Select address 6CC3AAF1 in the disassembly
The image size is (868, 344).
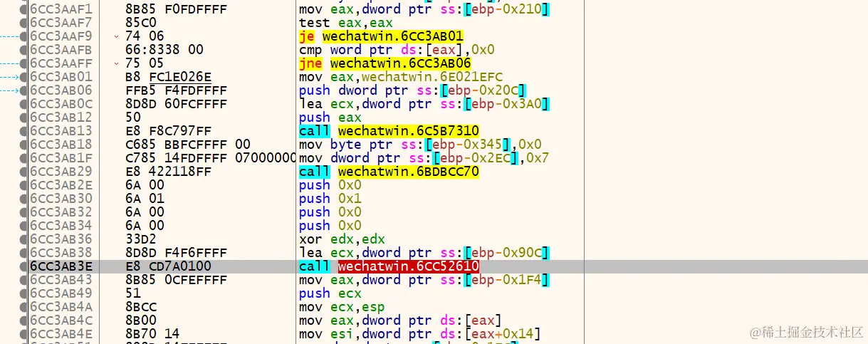click(x=61, y=9)
